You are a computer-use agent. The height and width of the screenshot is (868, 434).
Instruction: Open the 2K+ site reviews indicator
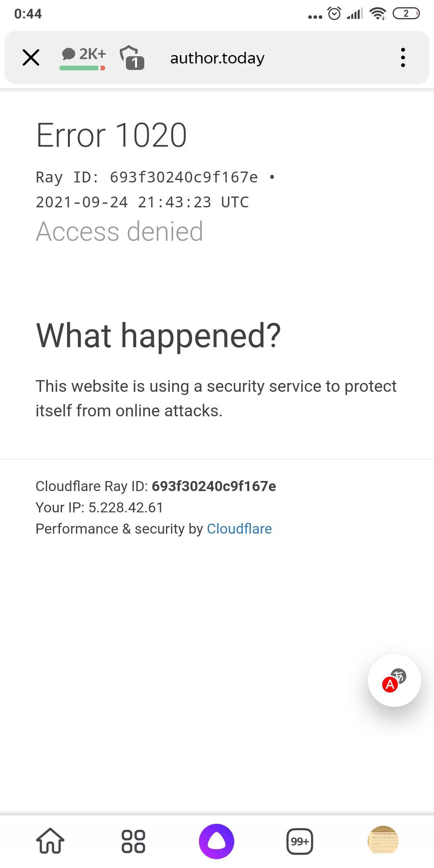[x=83, y=58]
